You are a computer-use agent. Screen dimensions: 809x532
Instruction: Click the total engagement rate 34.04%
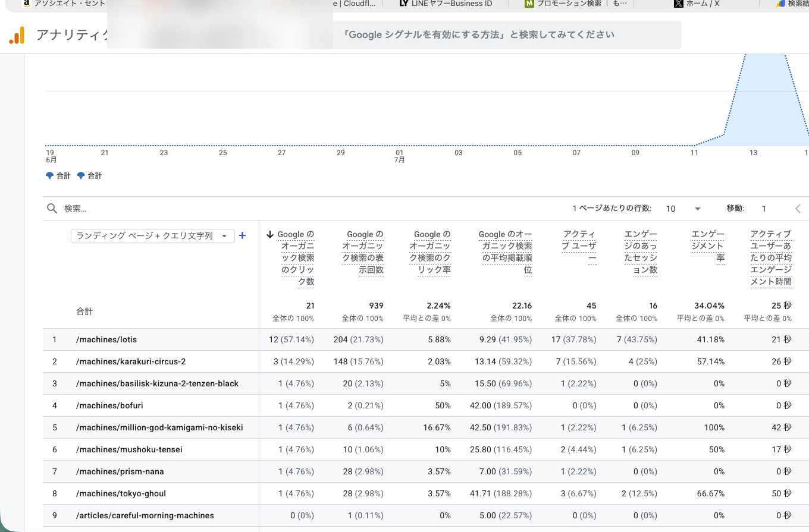(709, 306)
